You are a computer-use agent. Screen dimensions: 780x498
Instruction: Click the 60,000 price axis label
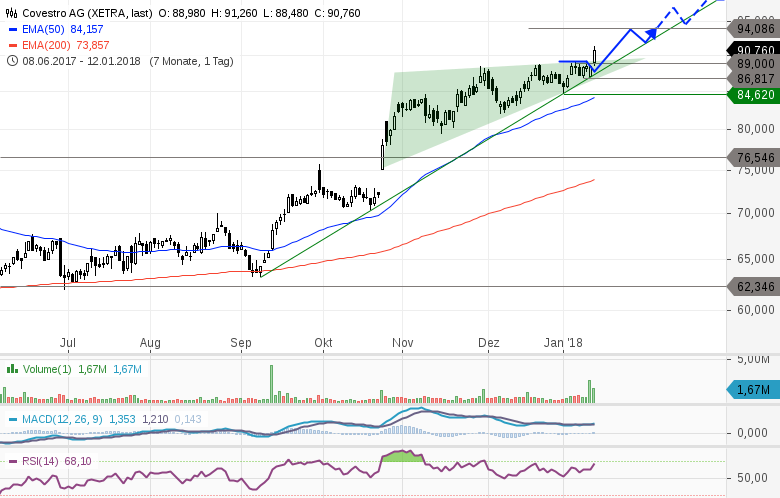click(756, 309)
